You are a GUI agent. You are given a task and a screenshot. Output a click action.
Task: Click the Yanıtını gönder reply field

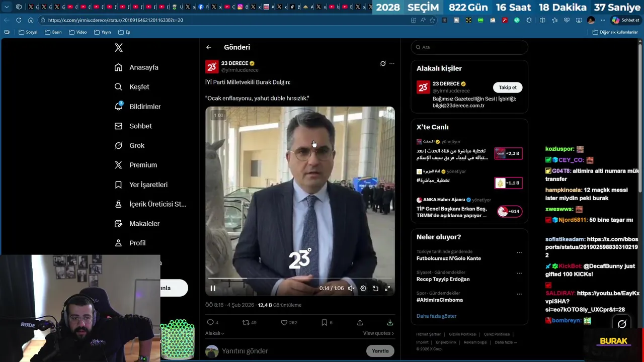pyautogui.click(x=293, y=351)
